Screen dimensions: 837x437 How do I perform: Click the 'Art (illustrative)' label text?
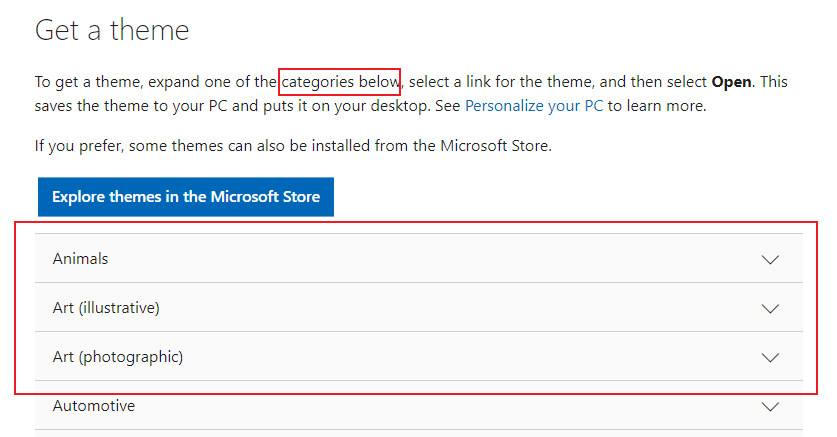tap(106, 308)
